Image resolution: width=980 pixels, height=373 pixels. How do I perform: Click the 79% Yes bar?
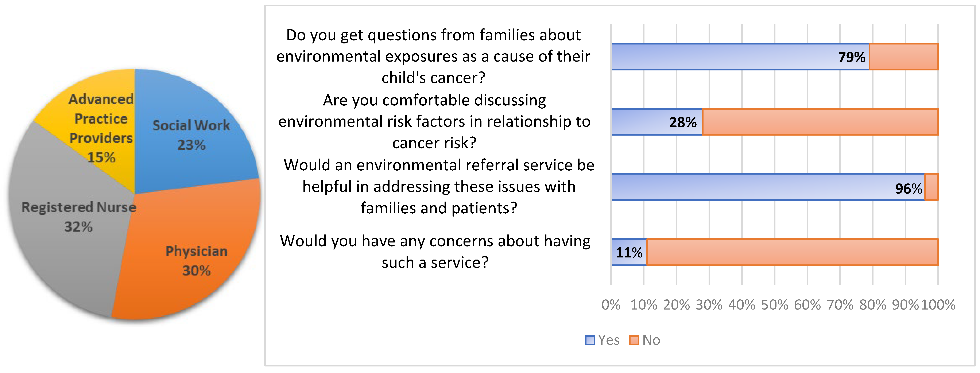click(x=740, y=57)
